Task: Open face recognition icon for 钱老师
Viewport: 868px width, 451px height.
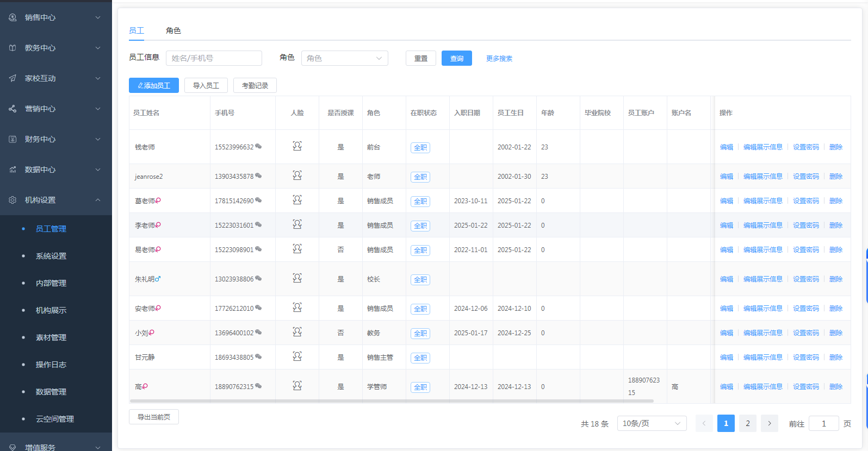Action: click(x=297, y=146)
